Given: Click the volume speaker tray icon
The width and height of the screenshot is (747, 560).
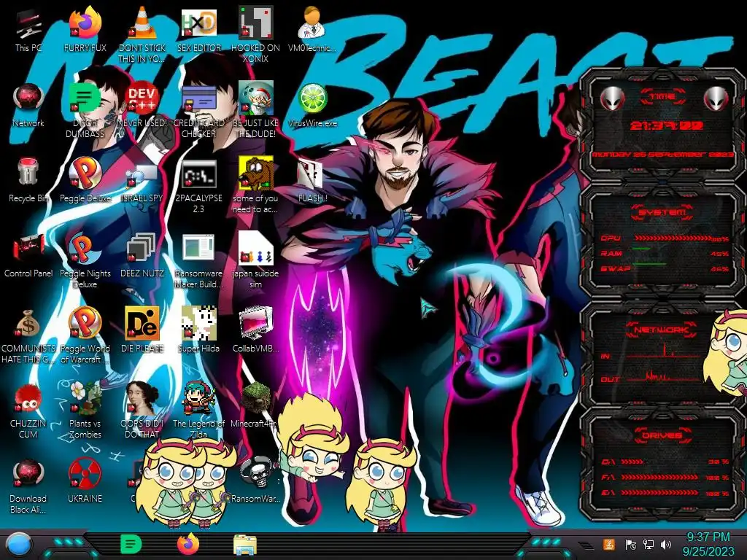Looking at the screenshot, I should point(665,544).
